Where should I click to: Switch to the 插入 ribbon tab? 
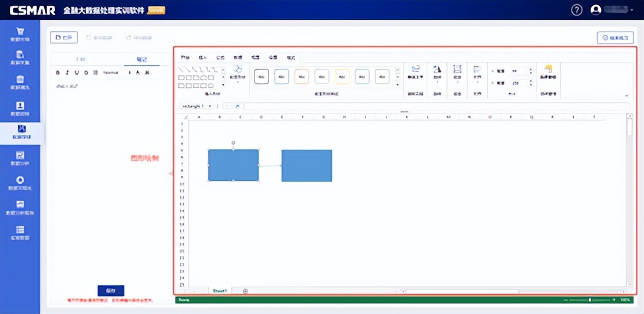point(203,57)
